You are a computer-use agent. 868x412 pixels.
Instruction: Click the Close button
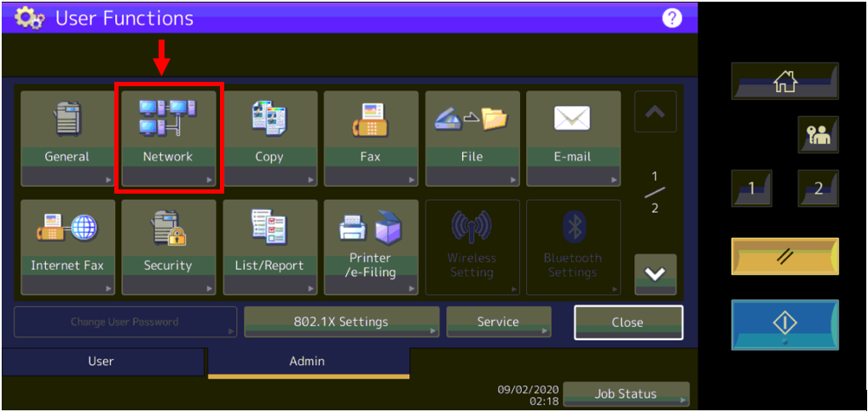click(x=628, y=322)
